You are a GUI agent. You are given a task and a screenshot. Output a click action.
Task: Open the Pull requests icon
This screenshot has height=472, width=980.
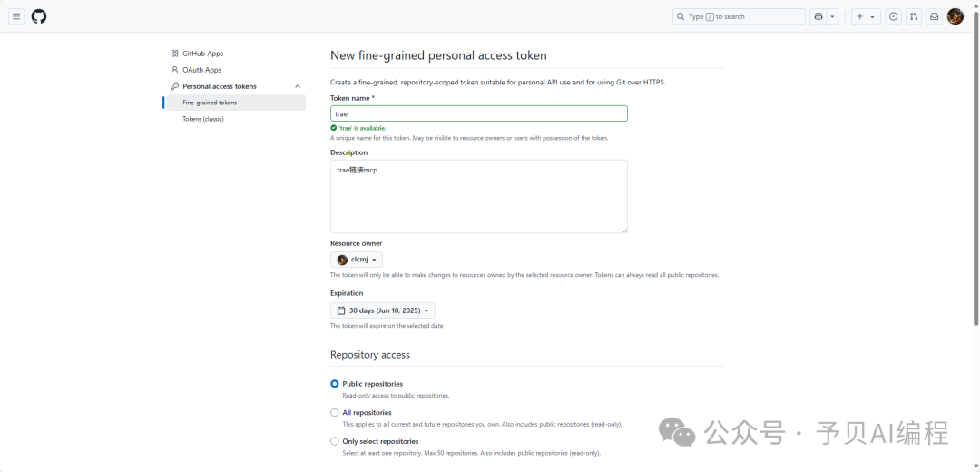tap(914, 16)
